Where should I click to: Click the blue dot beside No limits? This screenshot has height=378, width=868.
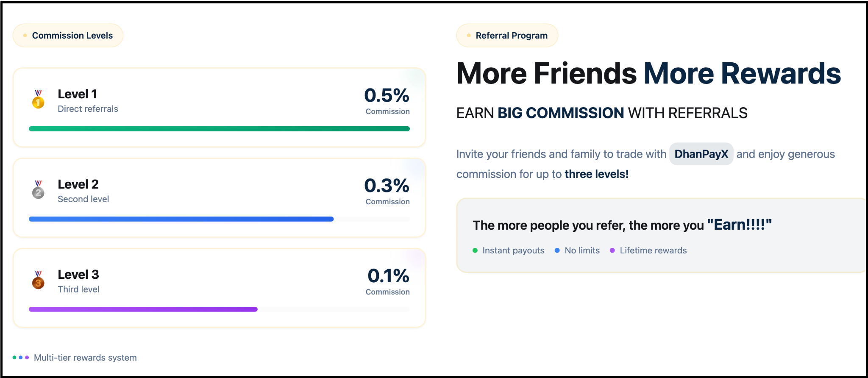(557, 250)
